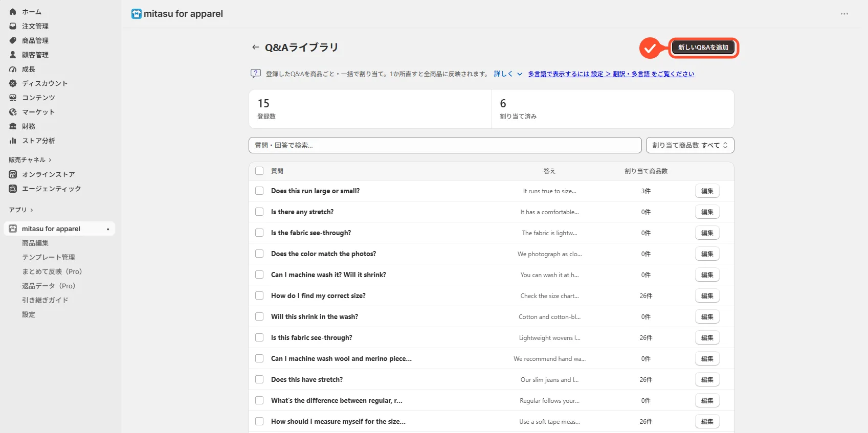
Task: Open the 割り当て商品数 すべて filter dropdown
Action: (x=690, y=145)
